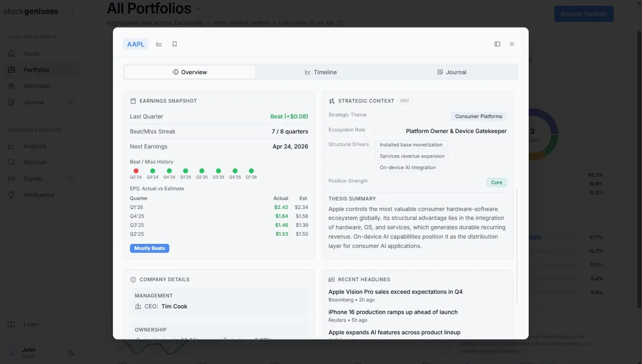This screenshot has height=364, width=642.
Task: Click Services revenue expansion tag
Action: click(x=412, y=156)
